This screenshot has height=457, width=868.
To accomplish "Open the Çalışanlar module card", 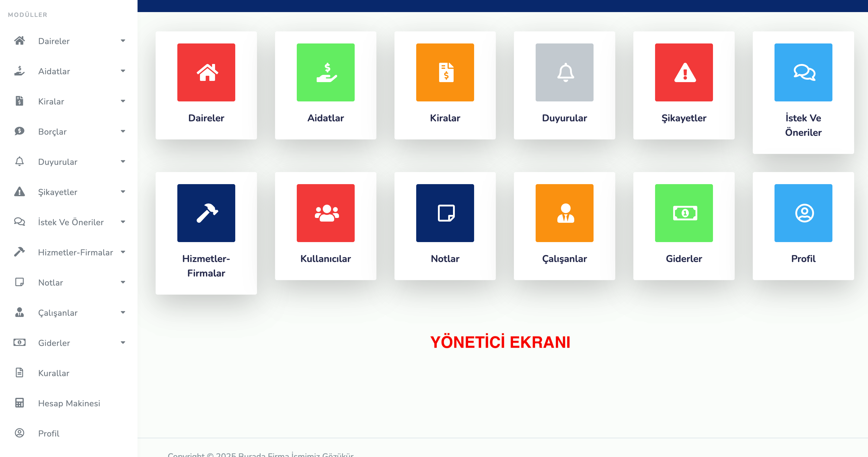I will pos(564,226).
